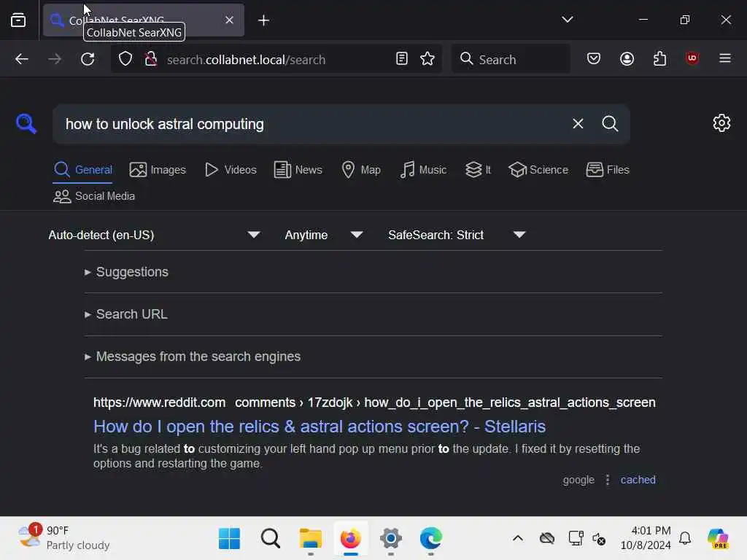This screenshot has width=747, height=560.
Task: Expand the Search URL section
Action: (126, 314)
